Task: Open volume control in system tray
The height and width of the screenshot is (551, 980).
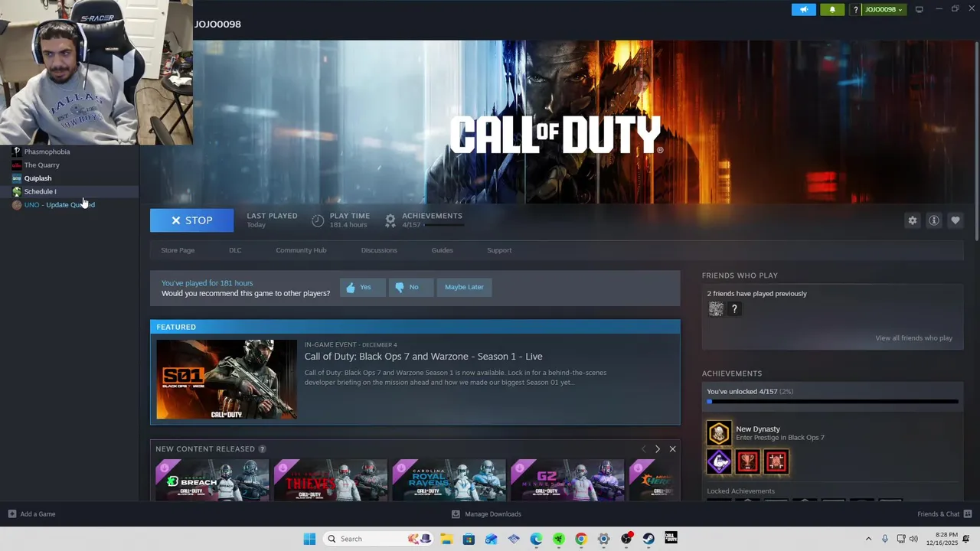Action: tap(913, 539)
